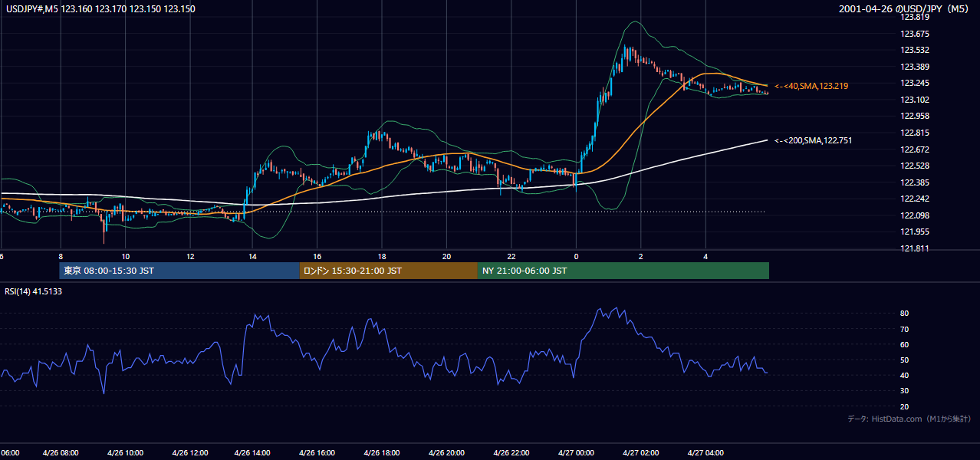Click hour label 10 under the price chart
The width and height of the screenshot is (980, 460).
[x=125, y=256]
